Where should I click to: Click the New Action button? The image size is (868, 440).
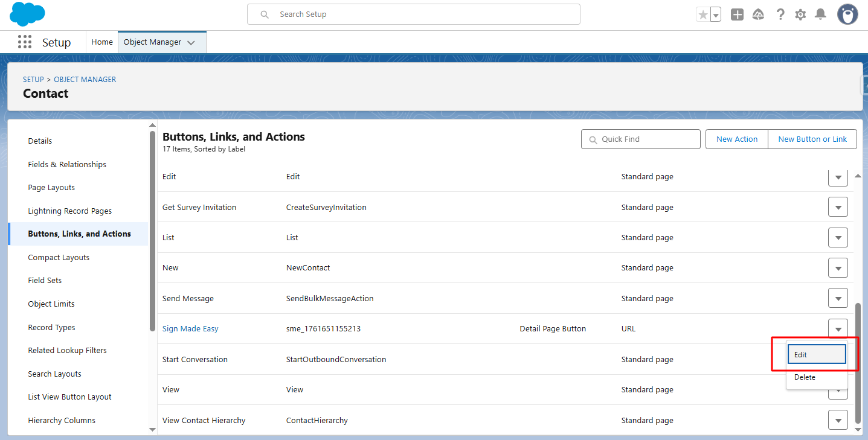click(736, 139)
